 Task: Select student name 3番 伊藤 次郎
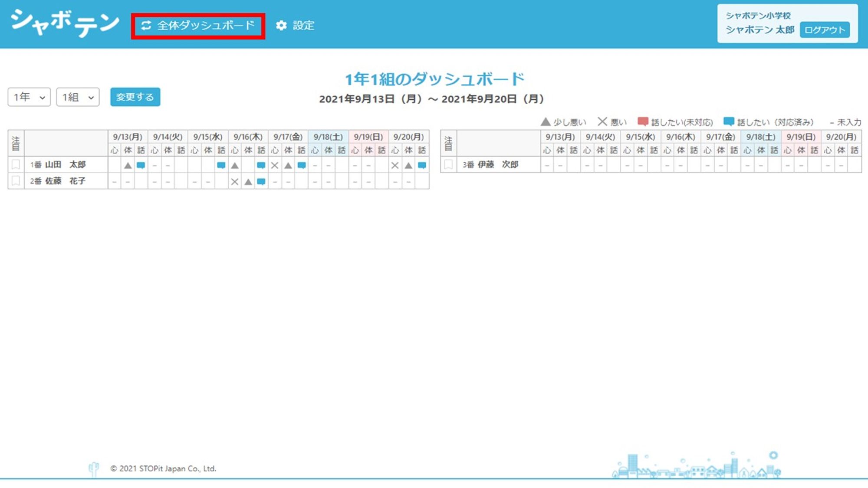(490, 165)
